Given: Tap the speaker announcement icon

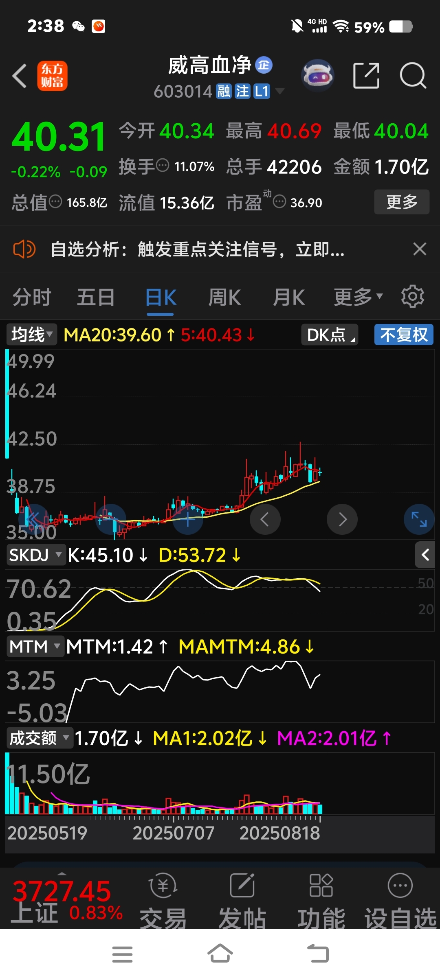Looking at the screenshot, I should point(24,249).
